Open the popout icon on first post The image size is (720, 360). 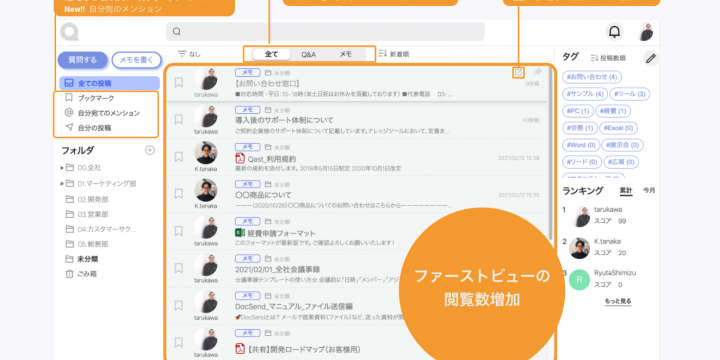[518, 72]
